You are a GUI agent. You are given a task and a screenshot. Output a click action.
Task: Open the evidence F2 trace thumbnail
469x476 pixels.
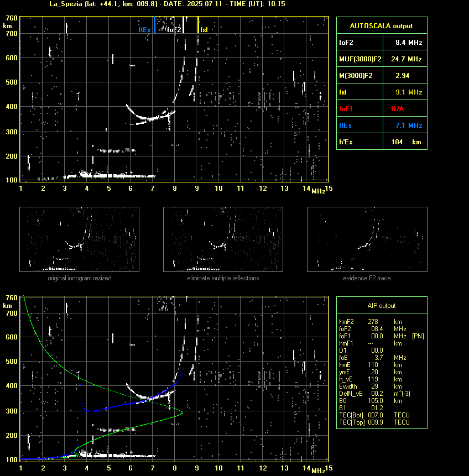(367, 239)
